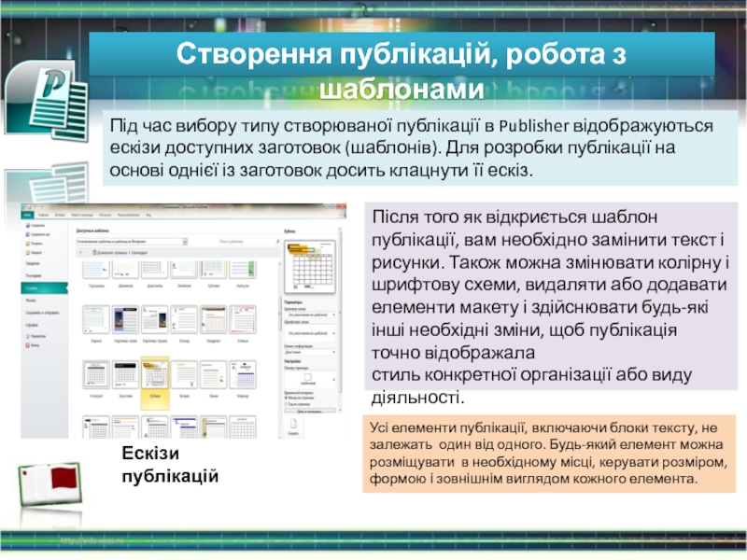
Task: Switch to the Макет страницы ribbon tab
Action: [82, 216]
